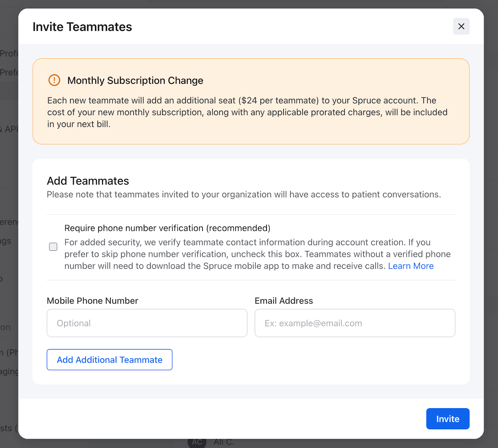
Task: Click the Require phone number verification label
Action: coord(167,228)
